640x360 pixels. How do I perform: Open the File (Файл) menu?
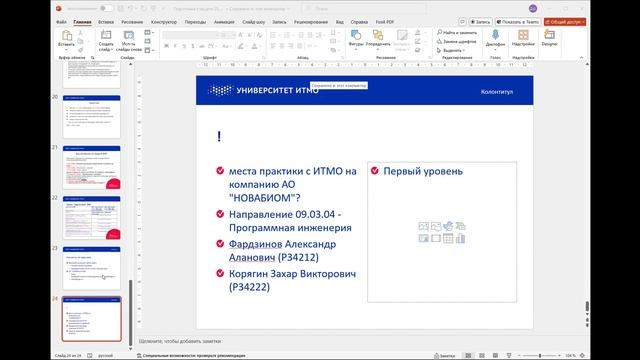point(61,22)
